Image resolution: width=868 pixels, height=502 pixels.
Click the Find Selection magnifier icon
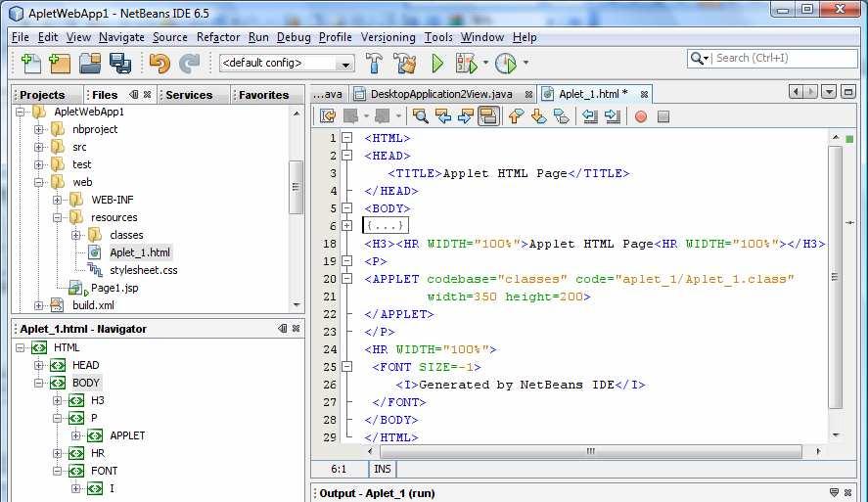tap(420, 116)
